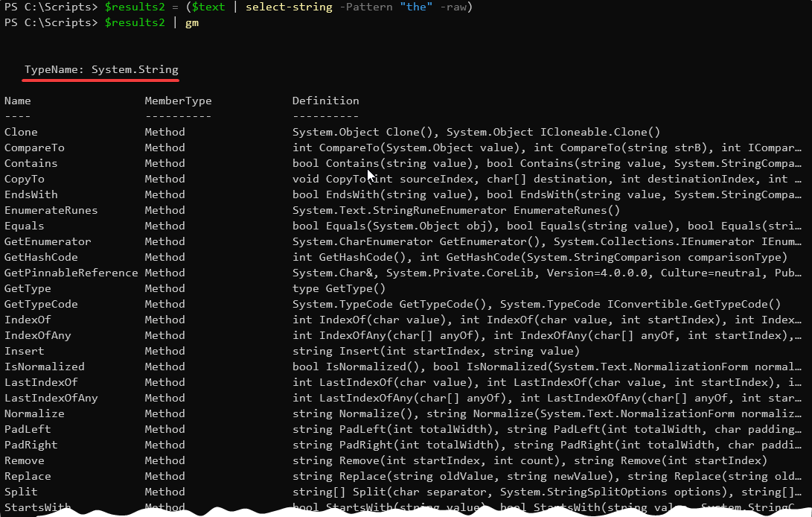The width and height of the screenshot is (812, 517).
Task: Click the gm command on second prompt line
Action: tap(192, 23)
